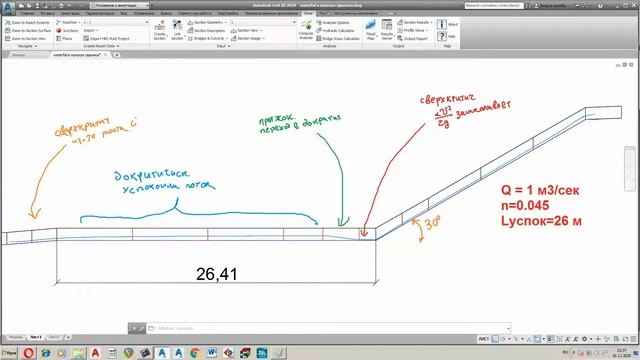The image size is (640, 360).
Task: Toggle paper space ЛИСТ status button
Action: pyautogui.click(x=484, y=339)
